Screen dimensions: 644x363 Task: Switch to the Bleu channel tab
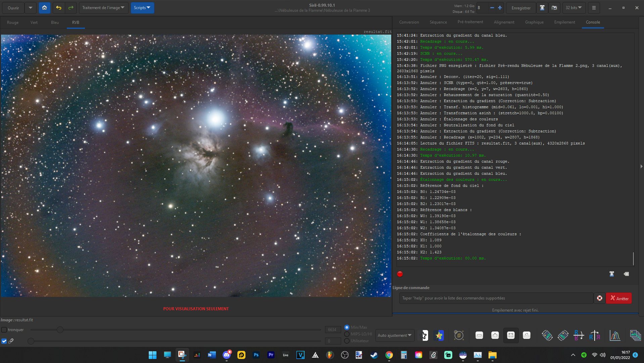point(55,23)
